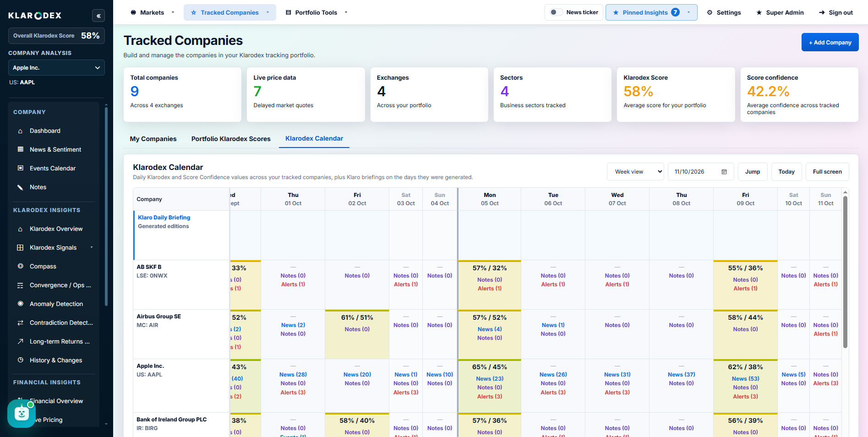Open Alerts (1) for AB SKF B on 05 Oct
Viewport: 868px width, 437px height.
point(490,289)
